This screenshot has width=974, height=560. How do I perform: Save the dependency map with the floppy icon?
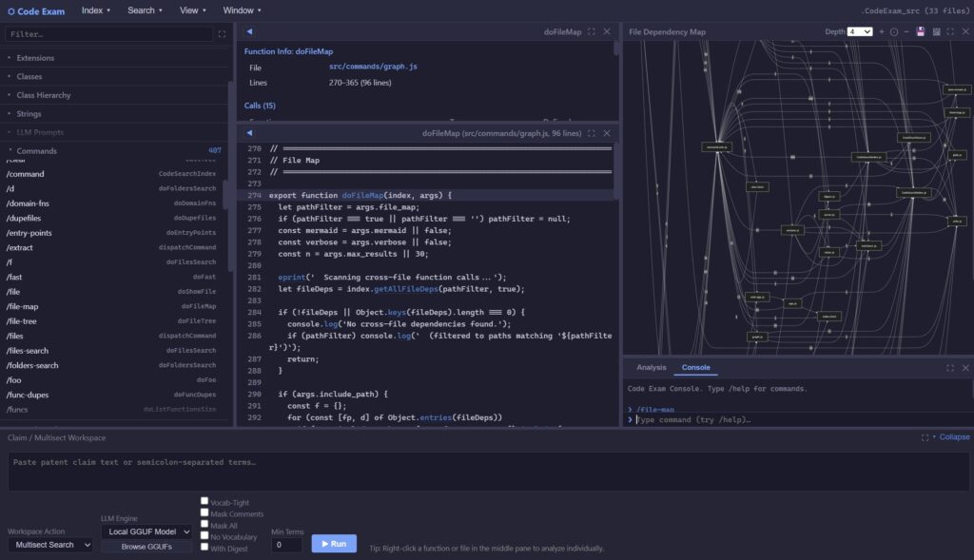pos(921,31)
